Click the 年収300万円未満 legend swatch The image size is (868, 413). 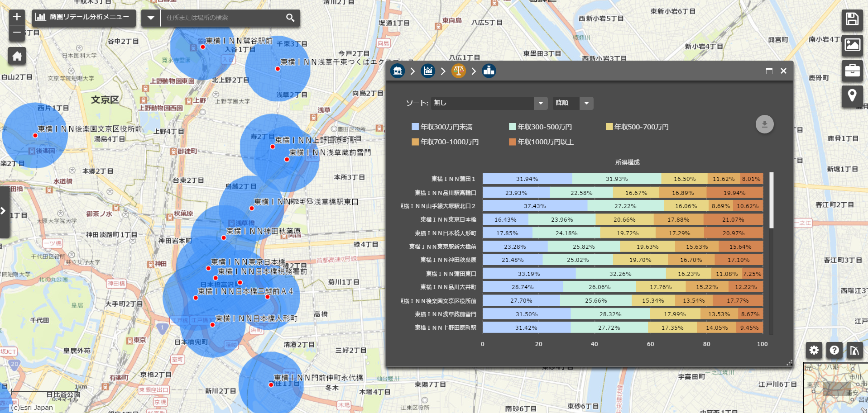coord(414,127)
